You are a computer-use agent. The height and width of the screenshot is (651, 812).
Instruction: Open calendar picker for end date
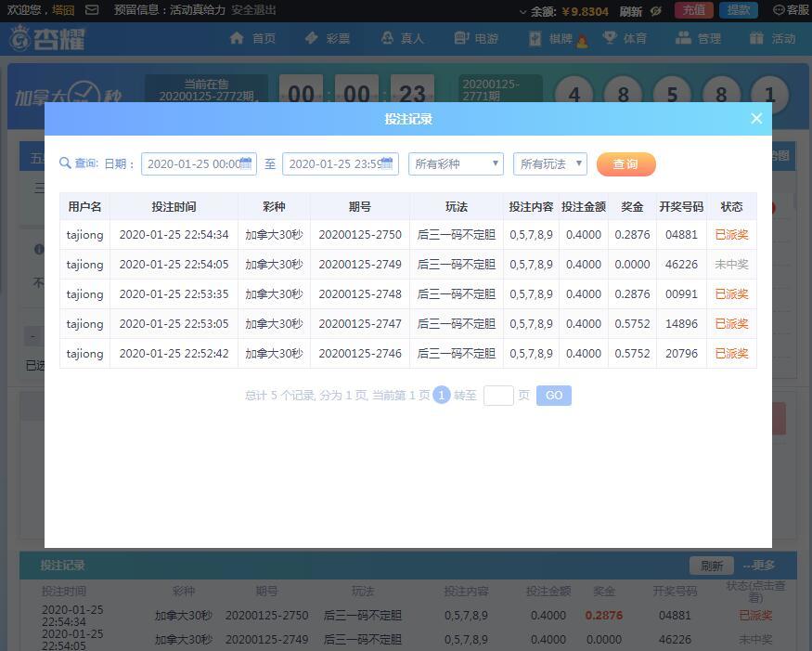tap(388, 163)
